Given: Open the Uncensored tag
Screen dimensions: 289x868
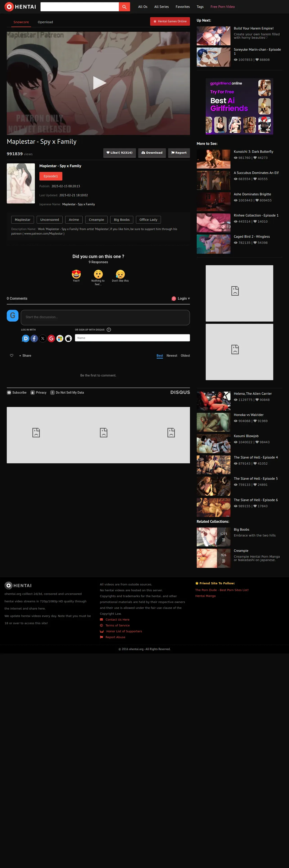Looking at the screenshot, I should click(x=50, y=220).
